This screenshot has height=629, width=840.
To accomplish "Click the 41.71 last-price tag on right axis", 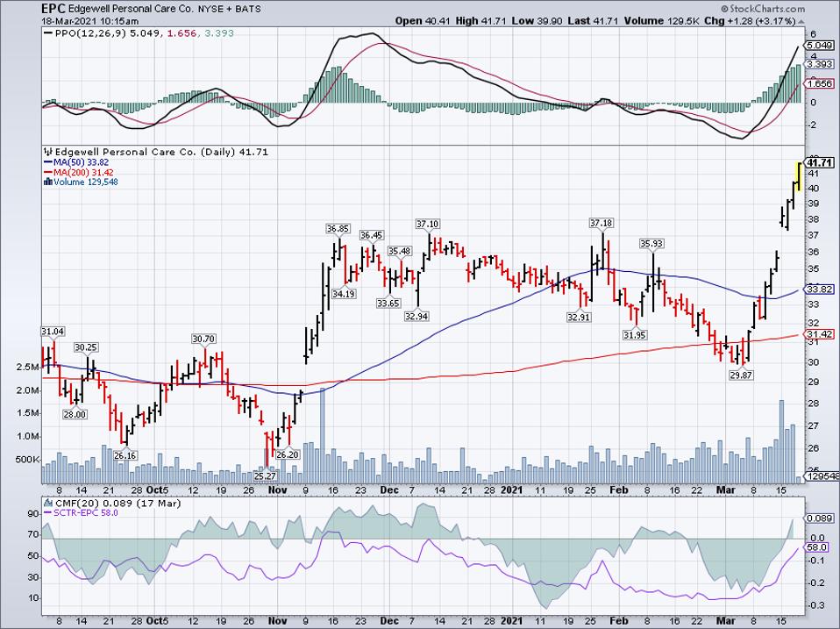I will 820,162.
